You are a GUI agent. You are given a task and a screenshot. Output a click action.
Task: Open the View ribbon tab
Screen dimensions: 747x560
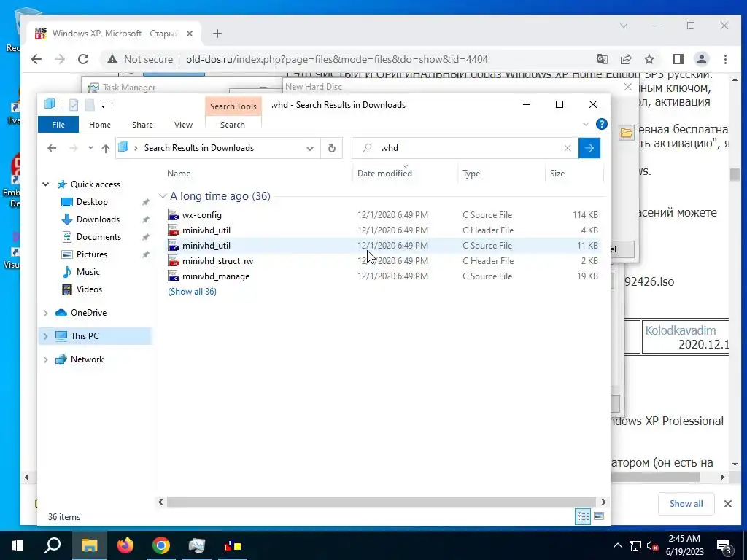[x=183, y=125]
